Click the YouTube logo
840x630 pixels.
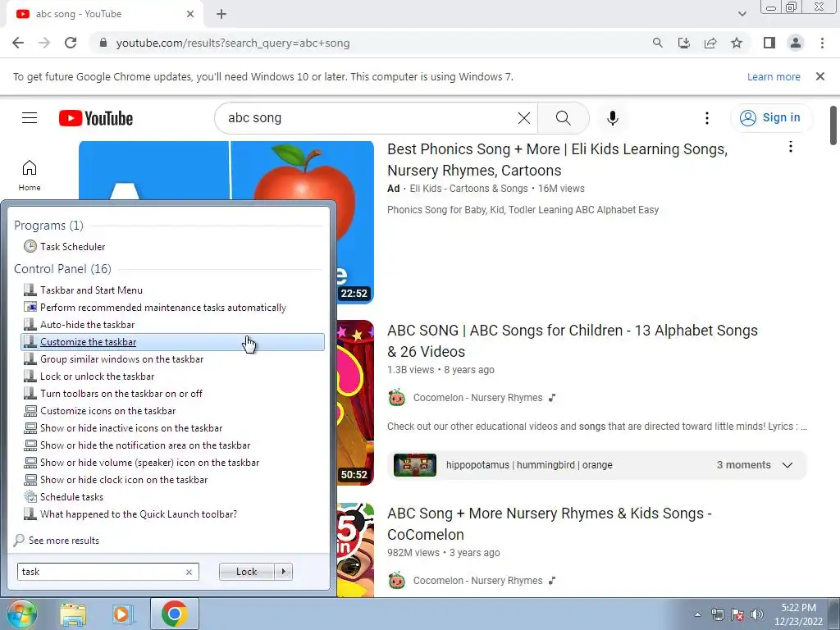pyautogui.click(x=96, y=118)
